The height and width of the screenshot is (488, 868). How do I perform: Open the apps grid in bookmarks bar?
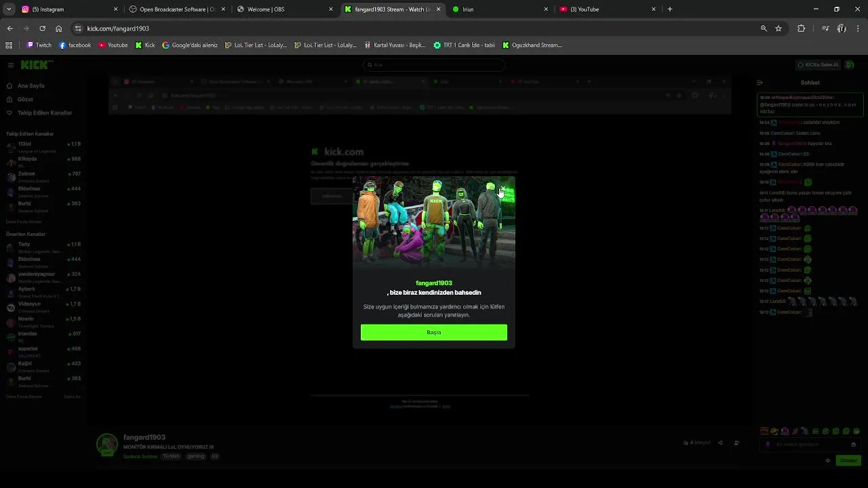(9, 45)
